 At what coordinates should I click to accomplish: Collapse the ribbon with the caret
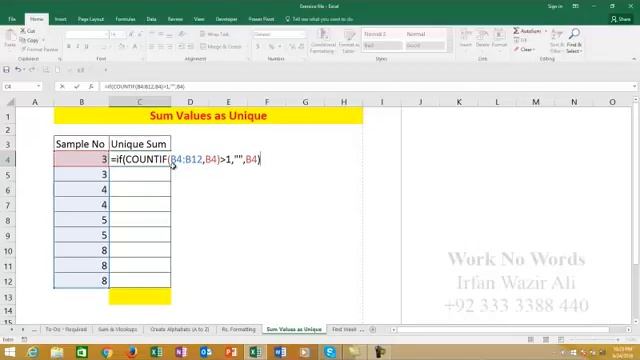click(x=634, y=59)
